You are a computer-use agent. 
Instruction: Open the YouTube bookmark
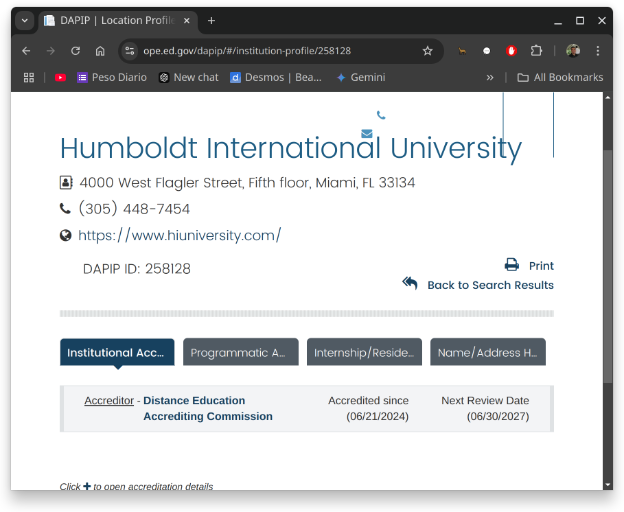coord(60,78)
